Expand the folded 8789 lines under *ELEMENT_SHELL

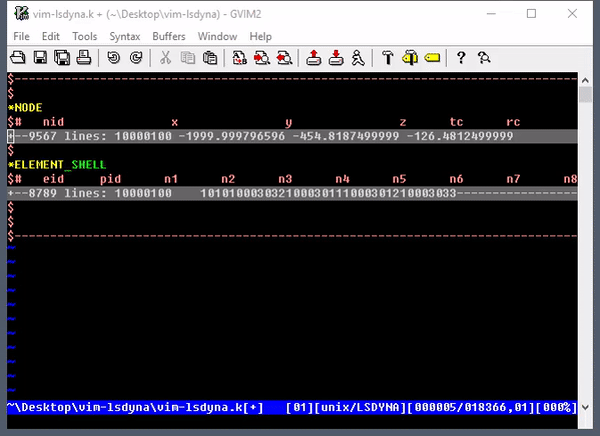[x=292, y=193]
